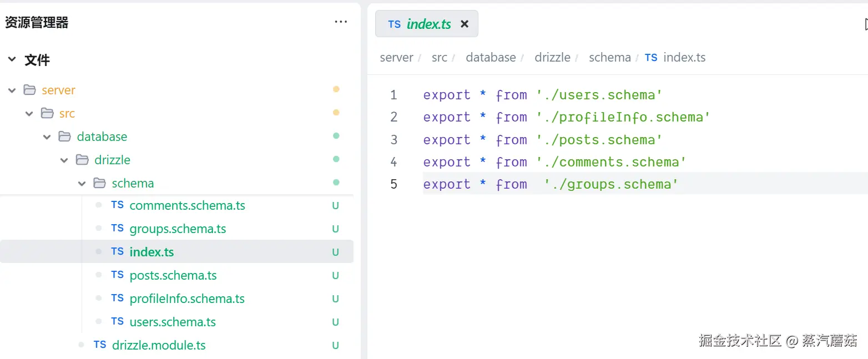
Task: Click the TS icon beside posts.schema.ts
Action: tap(117, 275)
